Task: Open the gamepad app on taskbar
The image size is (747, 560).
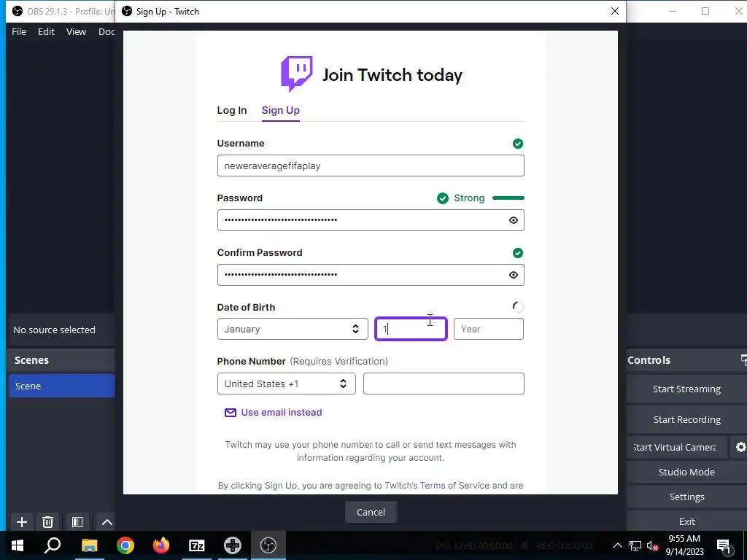Action: click(233, 545)
